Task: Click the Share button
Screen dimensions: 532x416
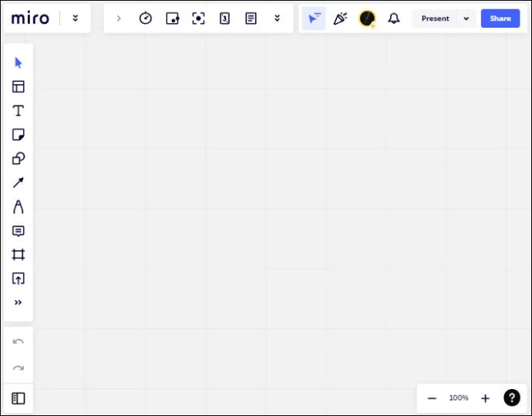Action: tap(500, 18)
